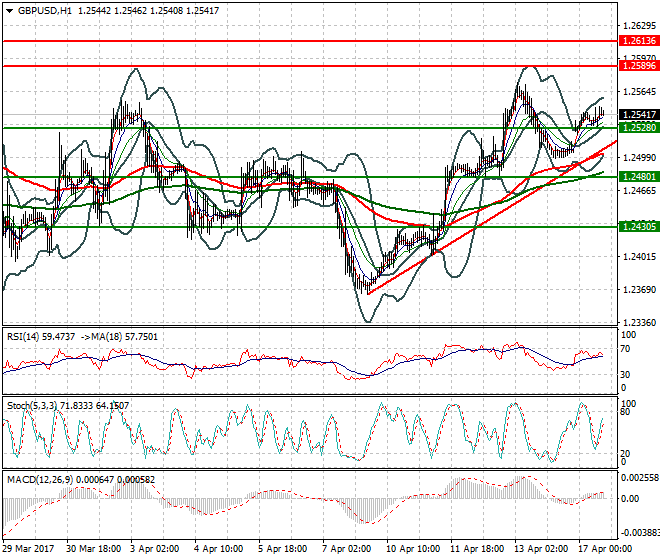Select the red 1.25896 resistance price label

[639, 66]
